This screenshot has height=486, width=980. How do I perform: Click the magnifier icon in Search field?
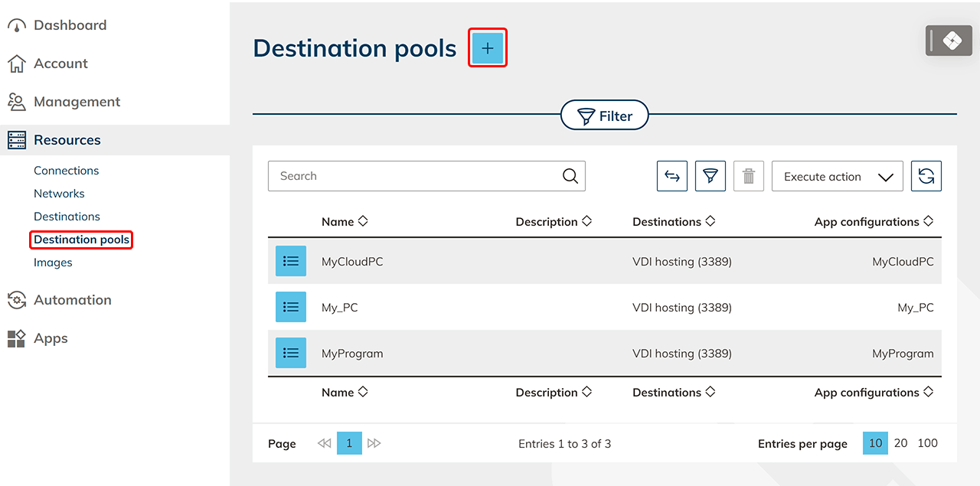click(570, 176)
